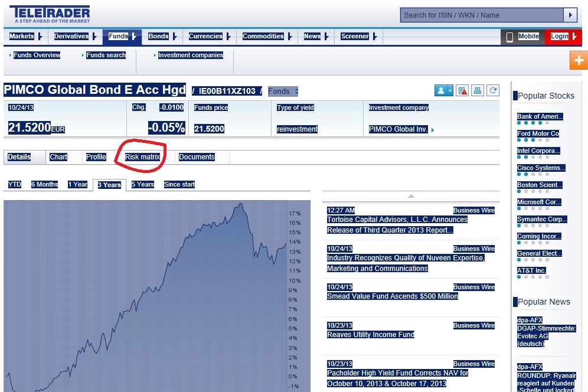Open Pacholder High Yield Fund headline
The width and height of the screenshot is (588, 392).
coord(397,378)
